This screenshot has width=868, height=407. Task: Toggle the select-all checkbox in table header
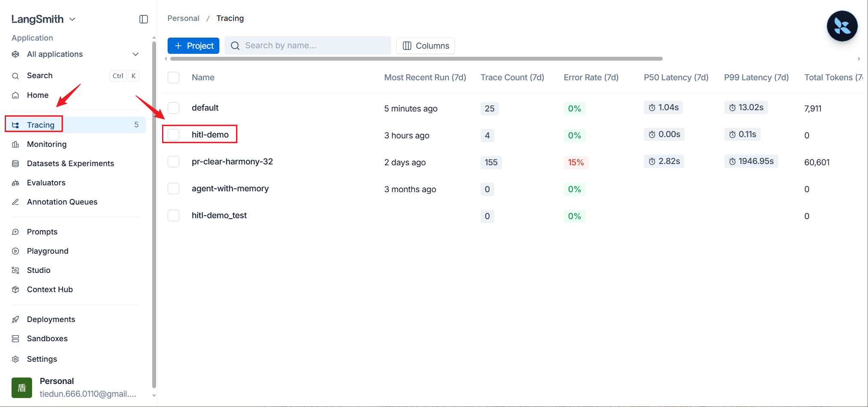[x=173, y=78]
